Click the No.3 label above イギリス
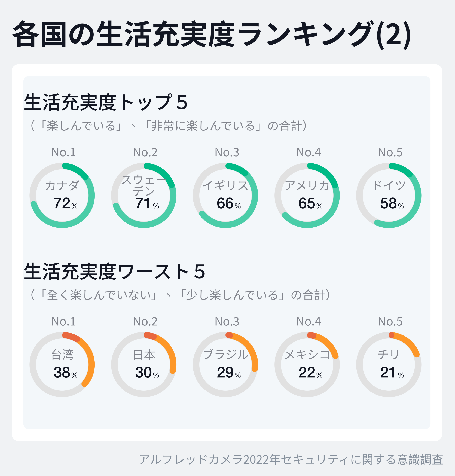 tap(227, 152)
